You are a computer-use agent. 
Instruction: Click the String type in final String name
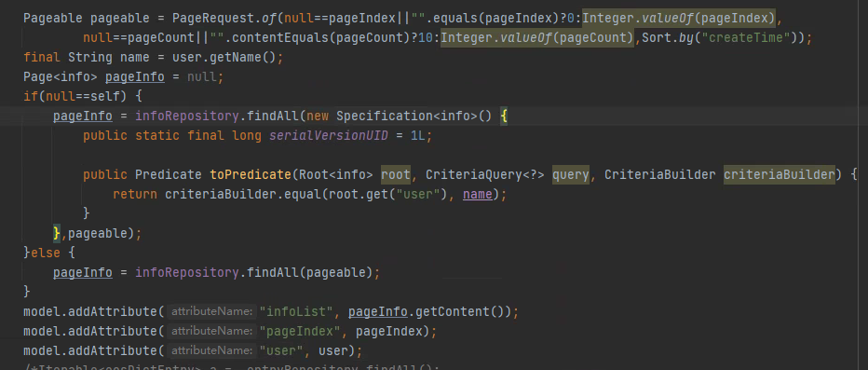coord(90,58)
